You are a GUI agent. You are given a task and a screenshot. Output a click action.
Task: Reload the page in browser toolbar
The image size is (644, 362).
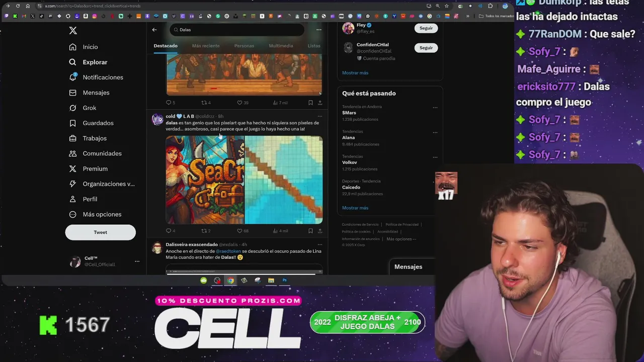[x=18, y=6]
